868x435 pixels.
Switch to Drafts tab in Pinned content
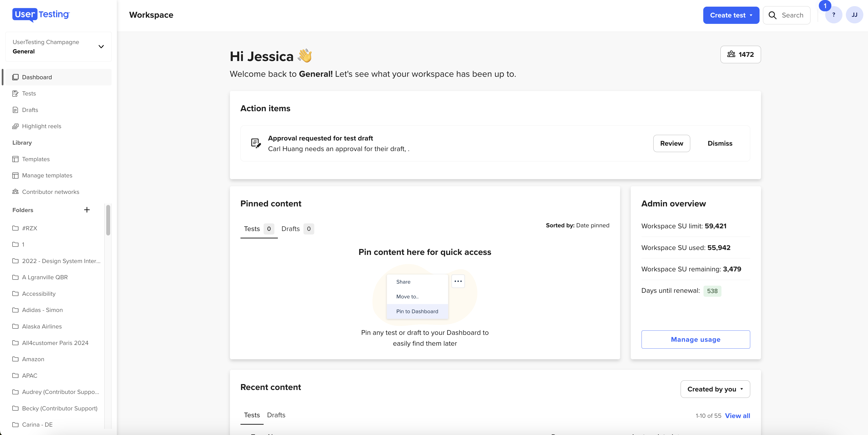pyautogui.click(x=290, y=229)
